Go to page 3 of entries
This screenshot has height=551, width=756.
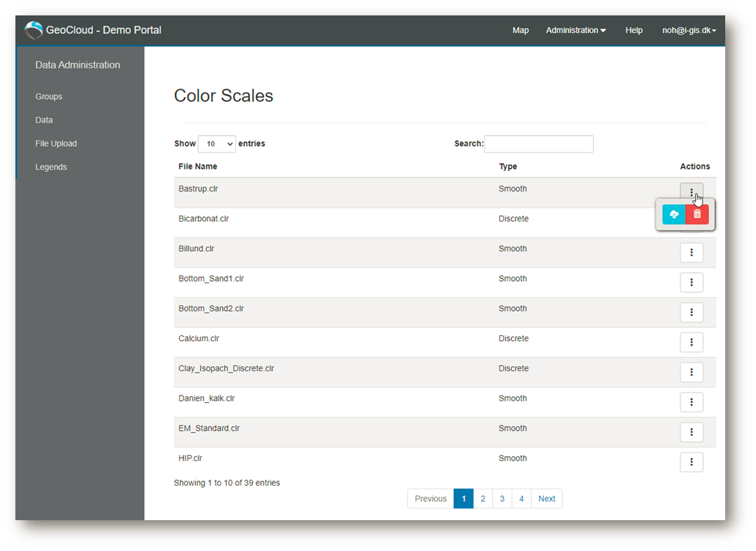502,498
